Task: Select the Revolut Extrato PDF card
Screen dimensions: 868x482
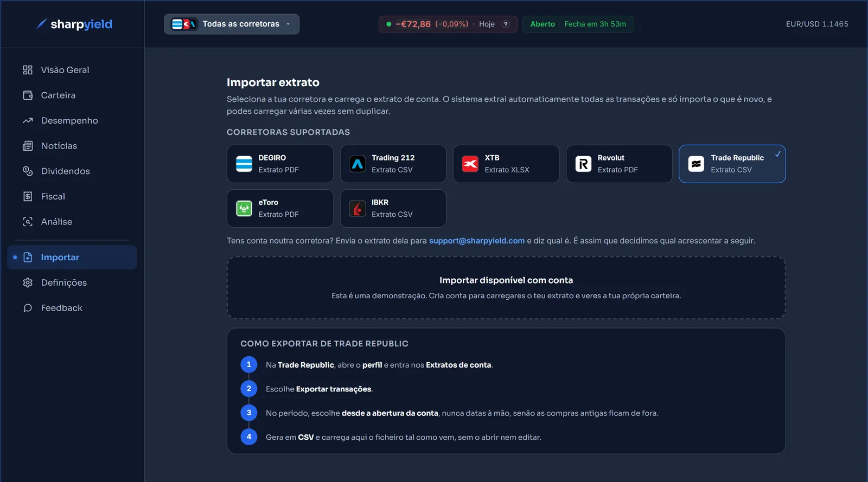Action: (x=620, y=164)
